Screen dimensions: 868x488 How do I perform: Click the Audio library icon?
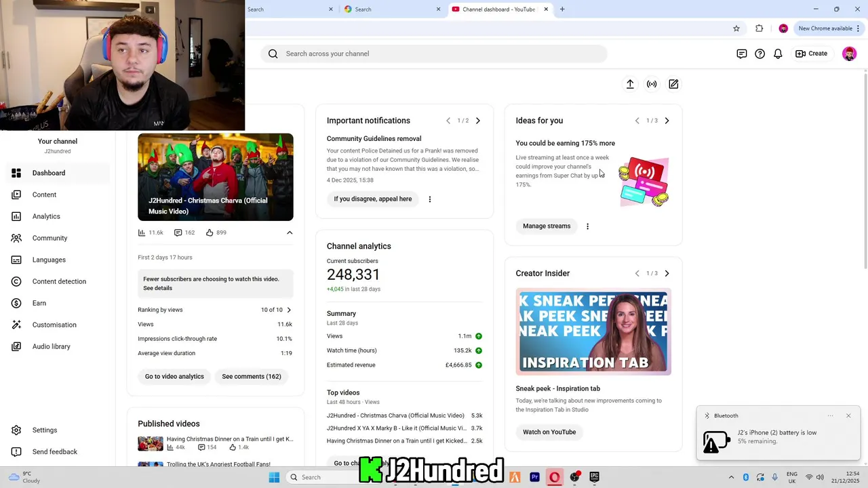[17, 346]
